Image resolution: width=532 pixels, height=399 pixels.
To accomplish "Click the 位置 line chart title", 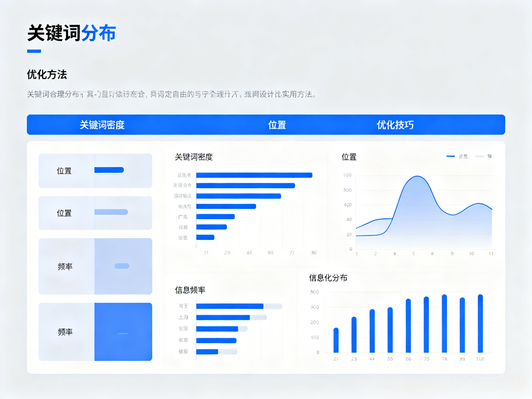I will pyautogui.click(x=349, y=157).
